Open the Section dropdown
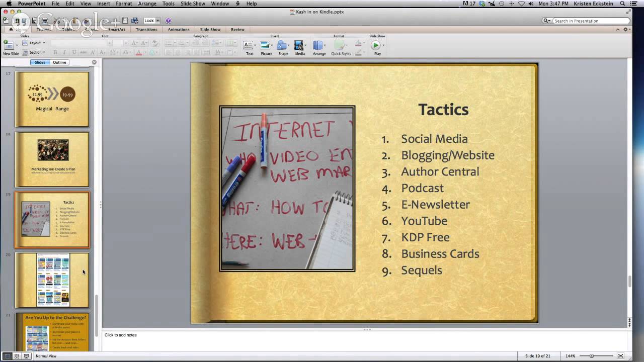 34,52
